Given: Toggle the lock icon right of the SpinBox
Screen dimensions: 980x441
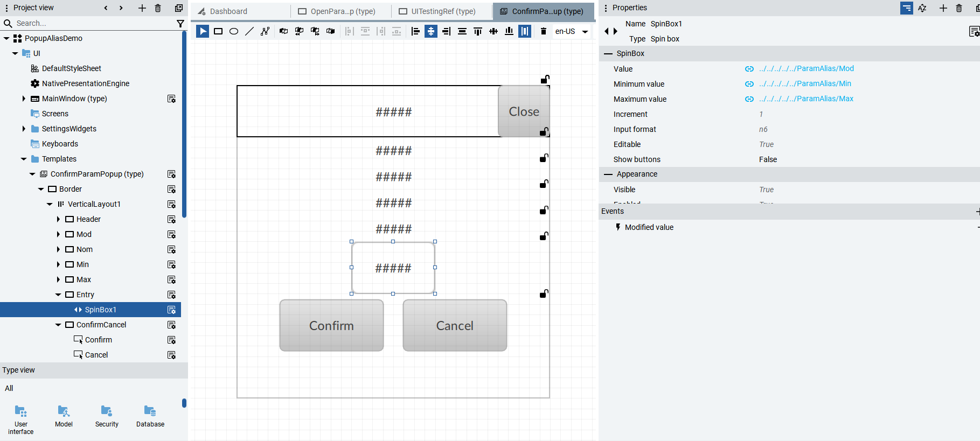Looking at the screenshot, I should coord(544,293).
